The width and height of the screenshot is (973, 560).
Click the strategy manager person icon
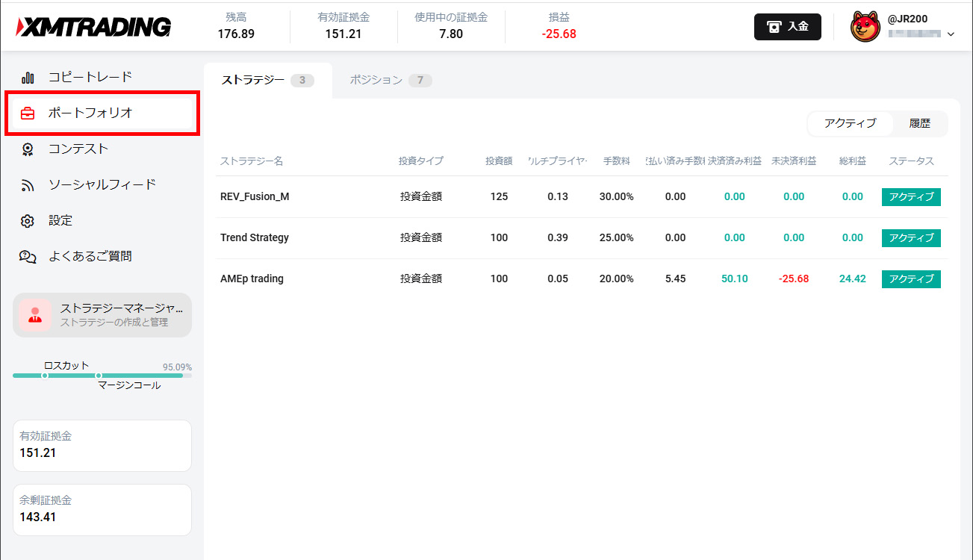coord(35,315)
